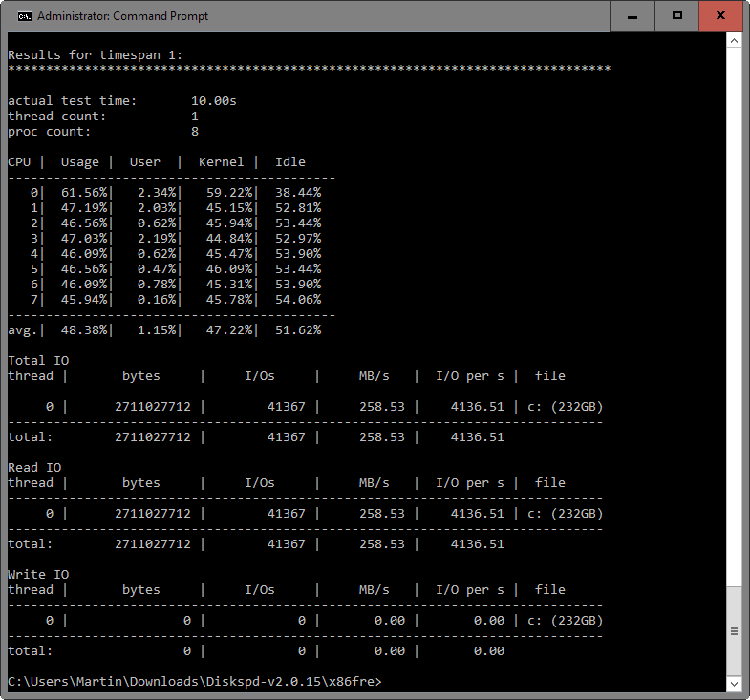750x700 pixels.
Task: Select CPU 0 usage value 61.56%
Action: click(79, 192)
